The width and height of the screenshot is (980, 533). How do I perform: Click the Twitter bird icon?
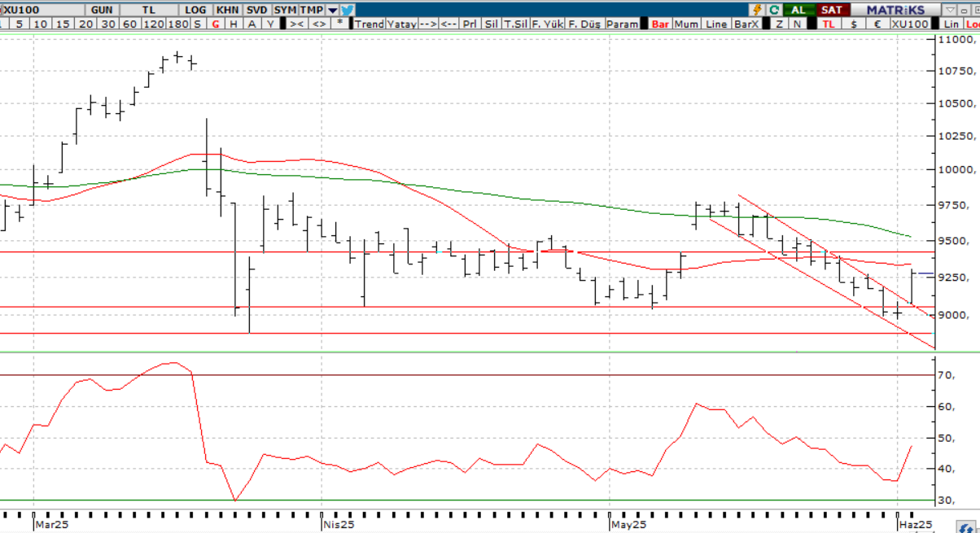pyautogui.click(x=348, y=10)
